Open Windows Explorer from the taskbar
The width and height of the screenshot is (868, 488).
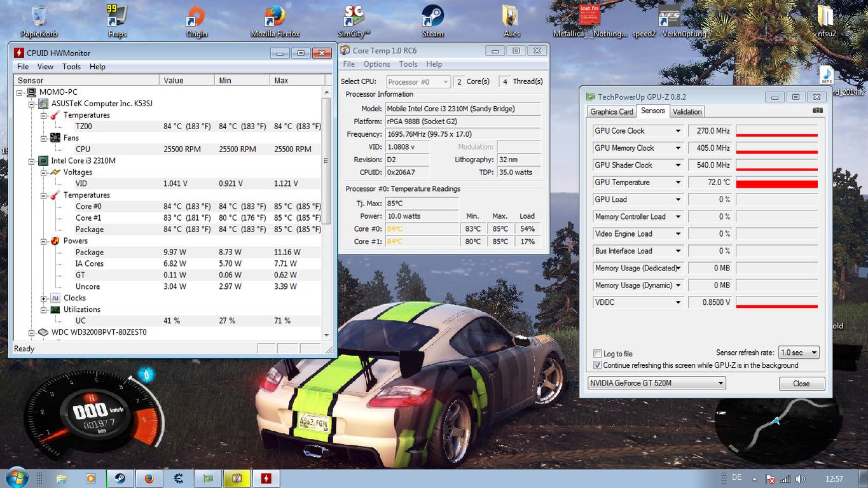click(61, 478)
